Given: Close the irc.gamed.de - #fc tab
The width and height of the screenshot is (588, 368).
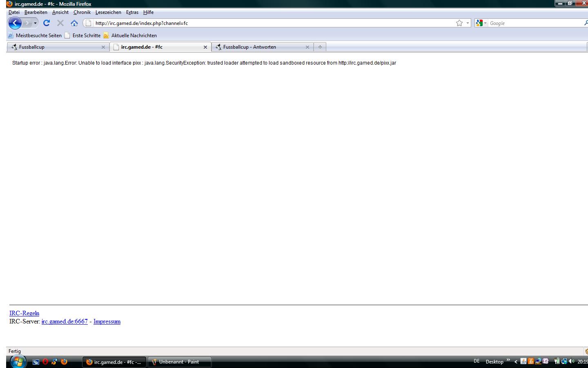Looking at the screenshot, I should tap(205, 47).
